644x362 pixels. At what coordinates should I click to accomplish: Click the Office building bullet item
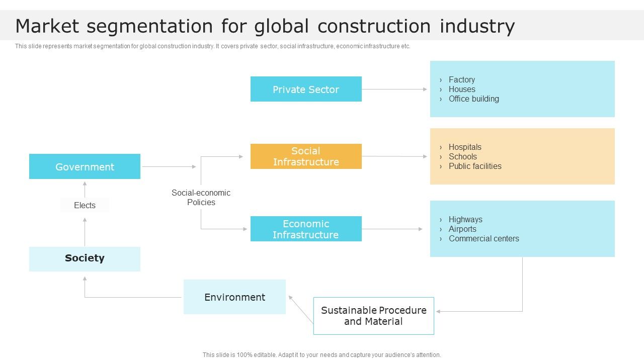point(473,99)
